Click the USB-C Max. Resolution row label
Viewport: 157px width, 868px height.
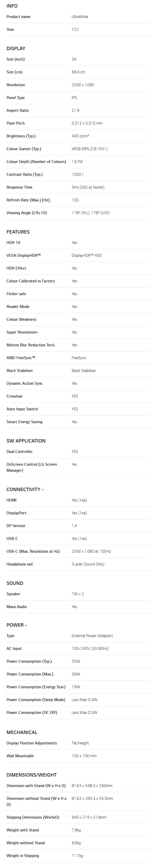[33, 551]
